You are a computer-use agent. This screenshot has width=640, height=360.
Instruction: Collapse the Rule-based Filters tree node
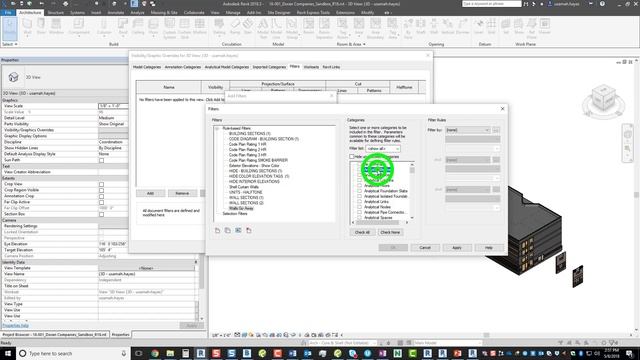(x=217, y=128)
